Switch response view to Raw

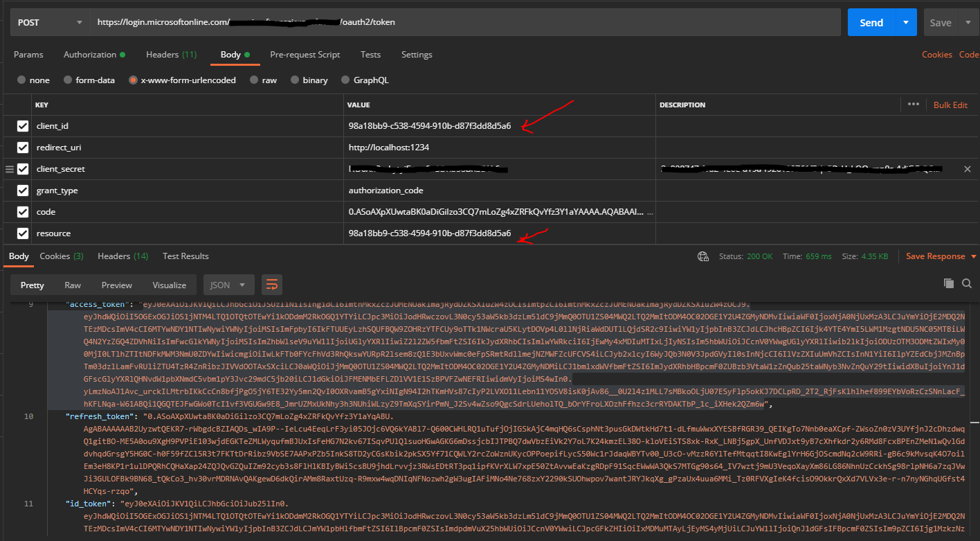pyautogui.click(x=73, y=285)
